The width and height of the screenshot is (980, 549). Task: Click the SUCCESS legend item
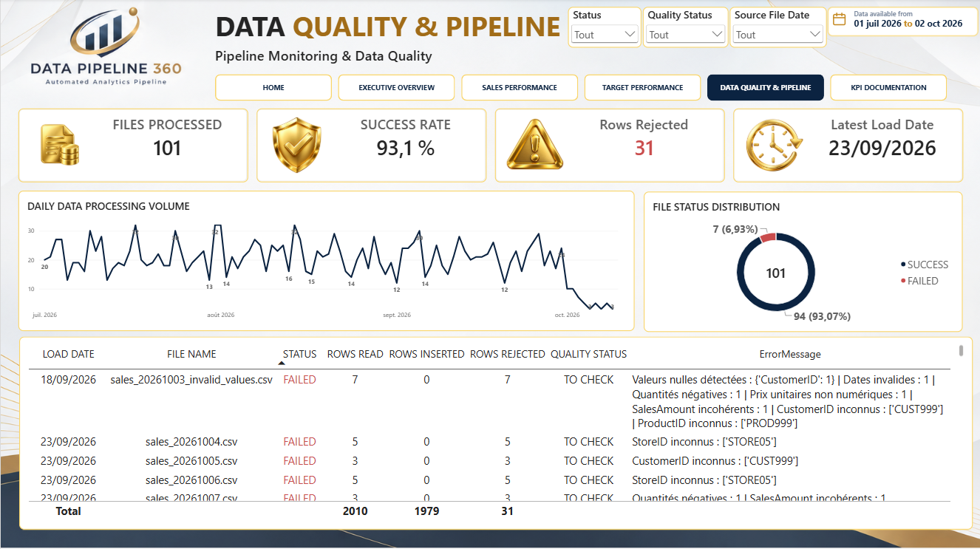[924, 265]
